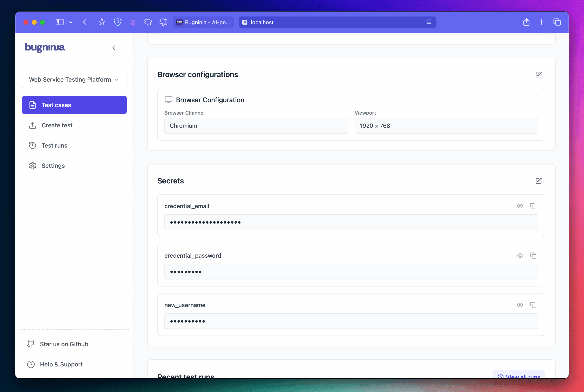Switch to the Bugninja pinned tab
584x392 pixels.
tap(203, 22)
